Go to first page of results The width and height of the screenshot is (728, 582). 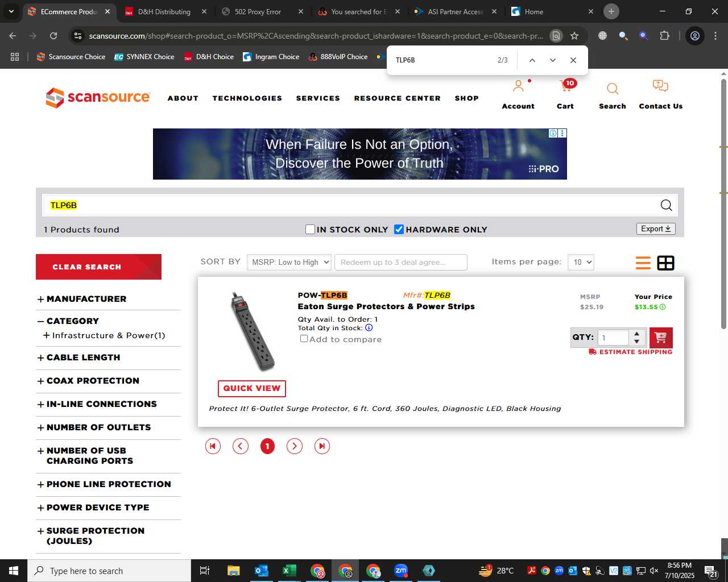coord(213,446)
